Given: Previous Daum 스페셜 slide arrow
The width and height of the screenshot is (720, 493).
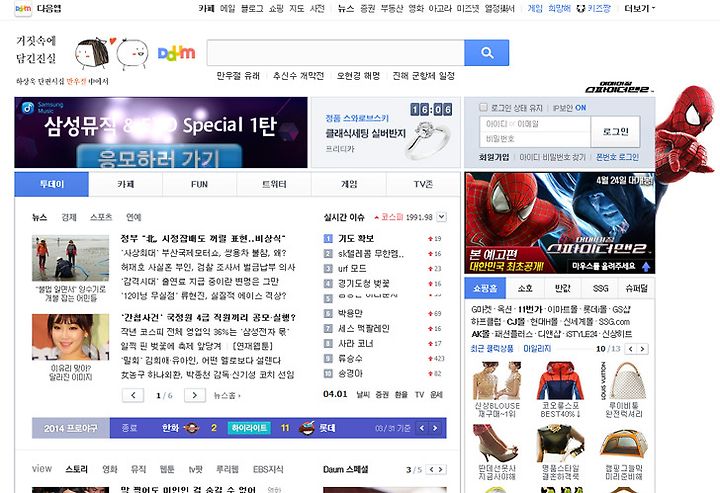Looking at the screenshot, I should click(x=431, y=470).
